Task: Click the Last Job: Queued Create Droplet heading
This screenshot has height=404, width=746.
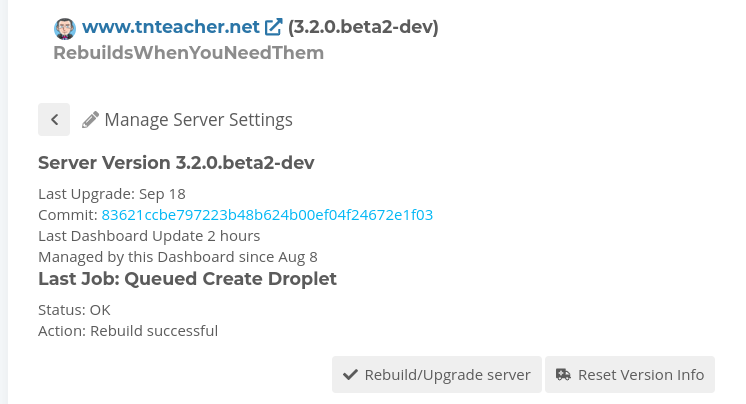Action: [187, 279]
